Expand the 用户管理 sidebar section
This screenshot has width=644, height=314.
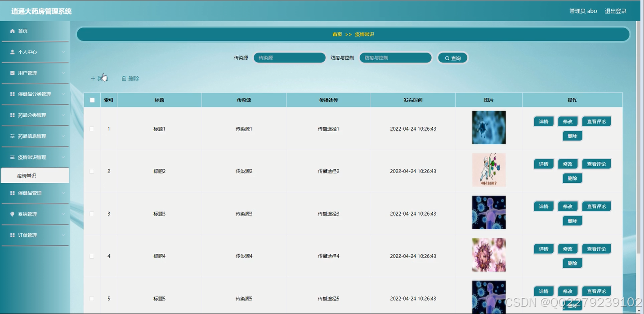[x=31, y=73]
